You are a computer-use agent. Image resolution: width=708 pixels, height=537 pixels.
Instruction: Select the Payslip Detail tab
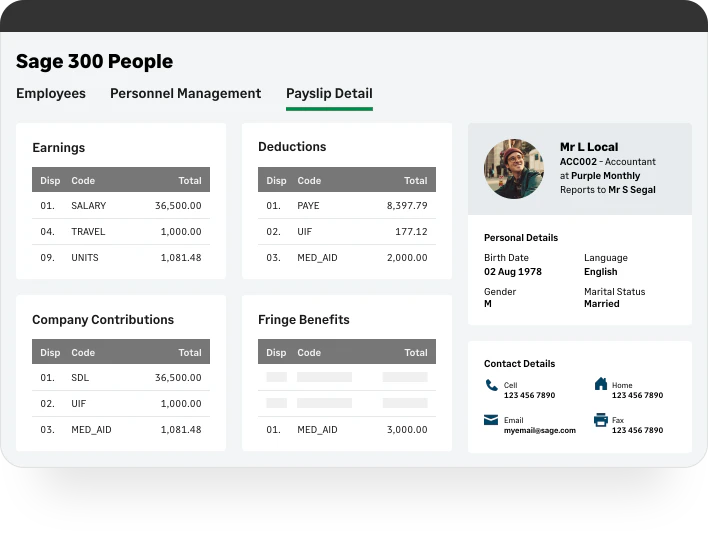329,93
